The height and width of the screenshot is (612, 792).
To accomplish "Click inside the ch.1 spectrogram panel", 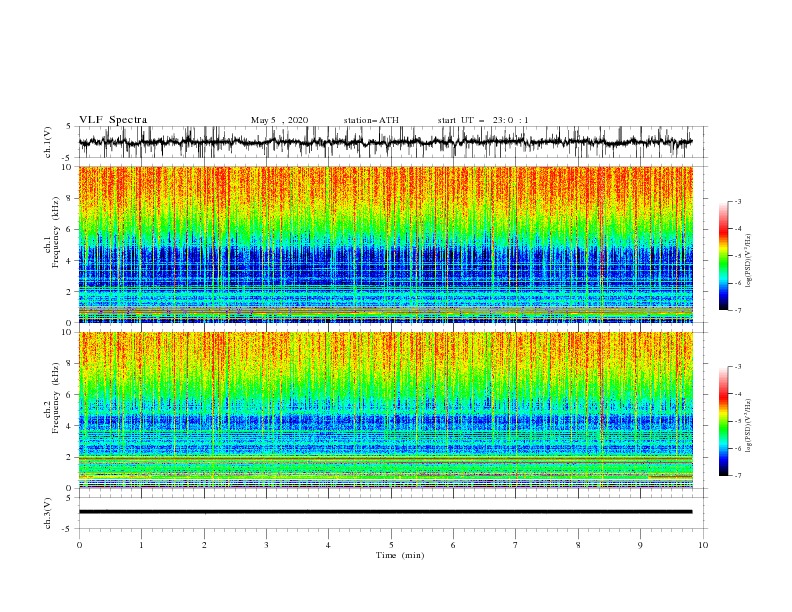I will tap(385, 244).
